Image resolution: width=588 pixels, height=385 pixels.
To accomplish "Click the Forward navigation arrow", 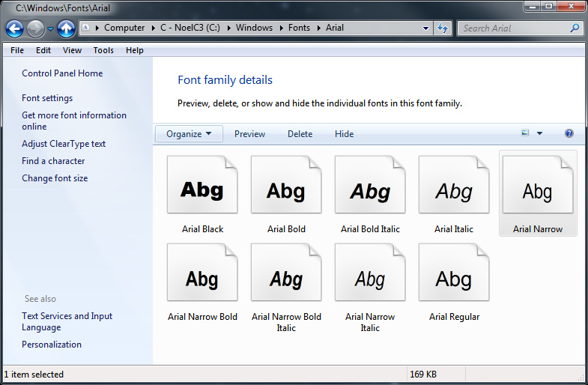I will (x=36, y=28).
